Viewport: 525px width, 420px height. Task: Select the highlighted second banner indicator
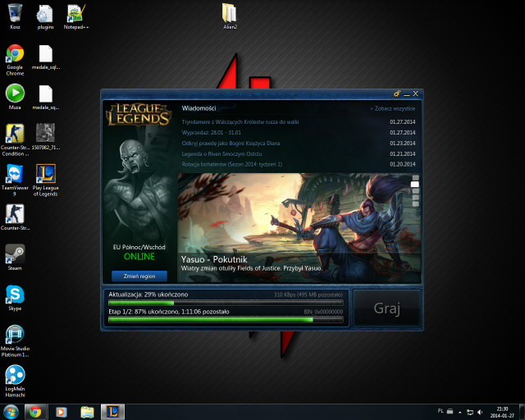415,185
